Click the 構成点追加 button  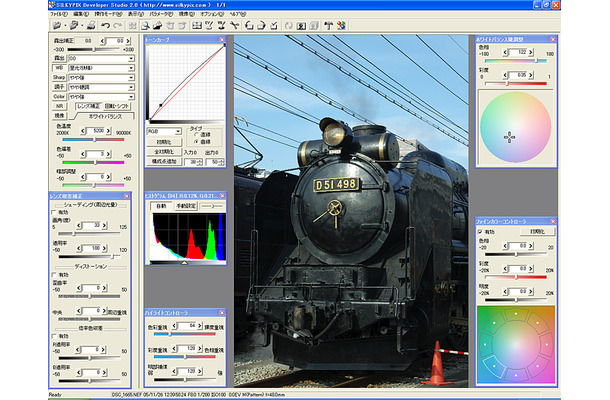pos(164,161)
